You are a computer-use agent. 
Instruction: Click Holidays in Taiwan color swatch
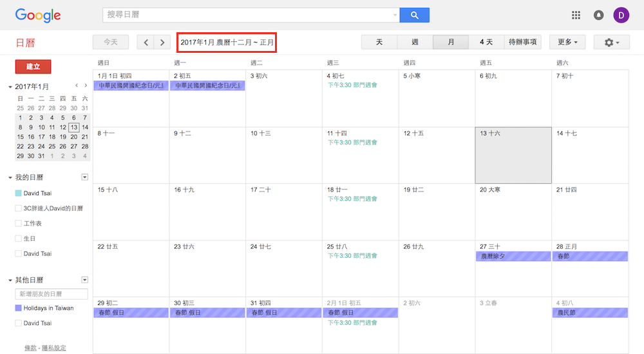pos(18,308)
